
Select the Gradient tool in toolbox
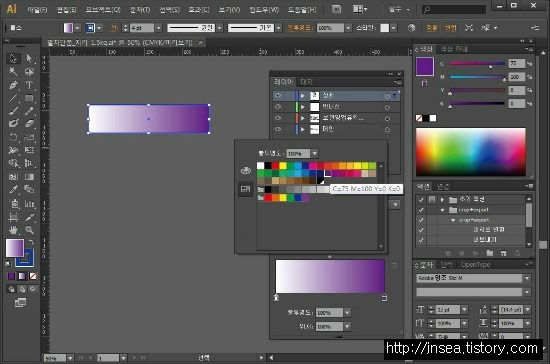point(29,177)
